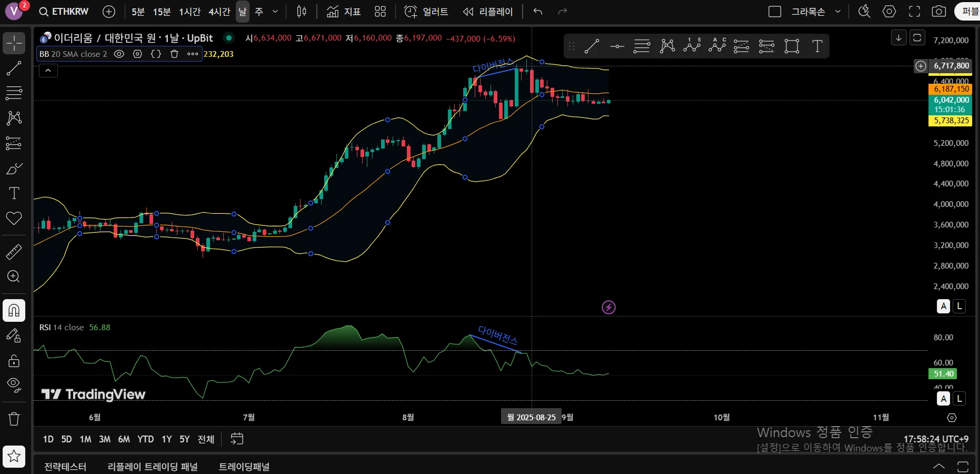Toggle magnet mode in left toolbar

(14, 310)
